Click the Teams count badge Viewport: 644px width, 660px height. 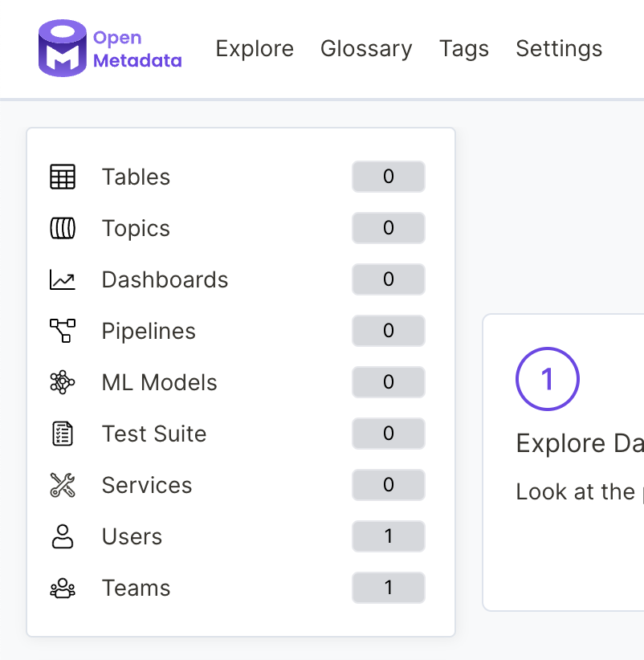click(388, 588)
